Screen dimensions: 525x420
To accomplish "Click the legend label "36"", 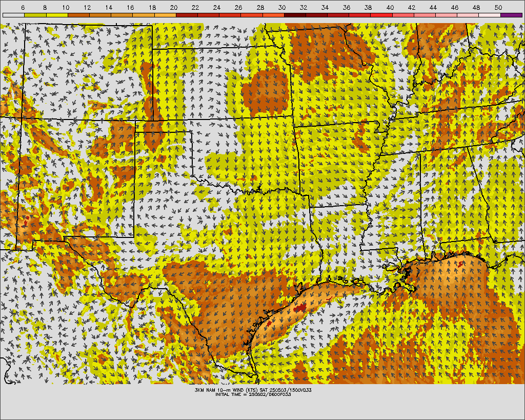I will pyautogui.click(x=347, y=7).
